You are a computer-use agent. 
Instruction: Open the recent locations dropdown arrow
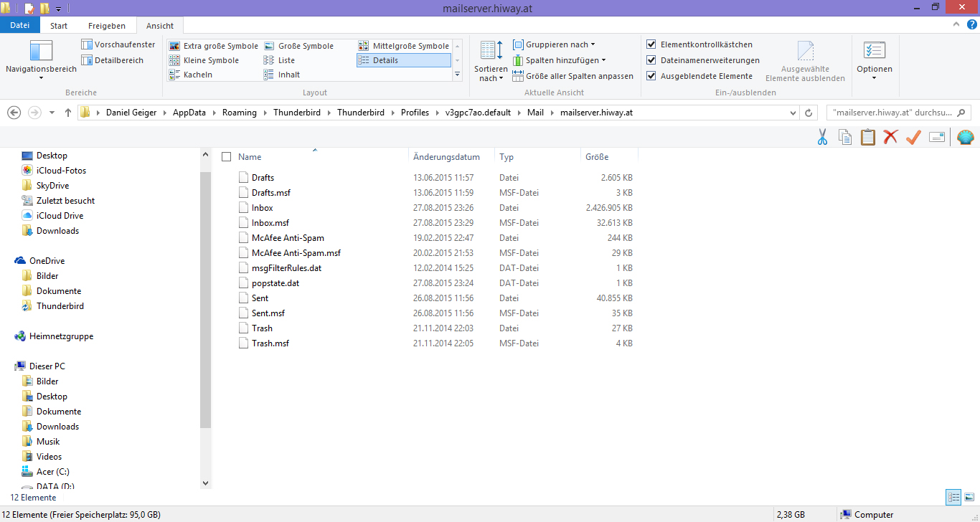tap(52, 113)
